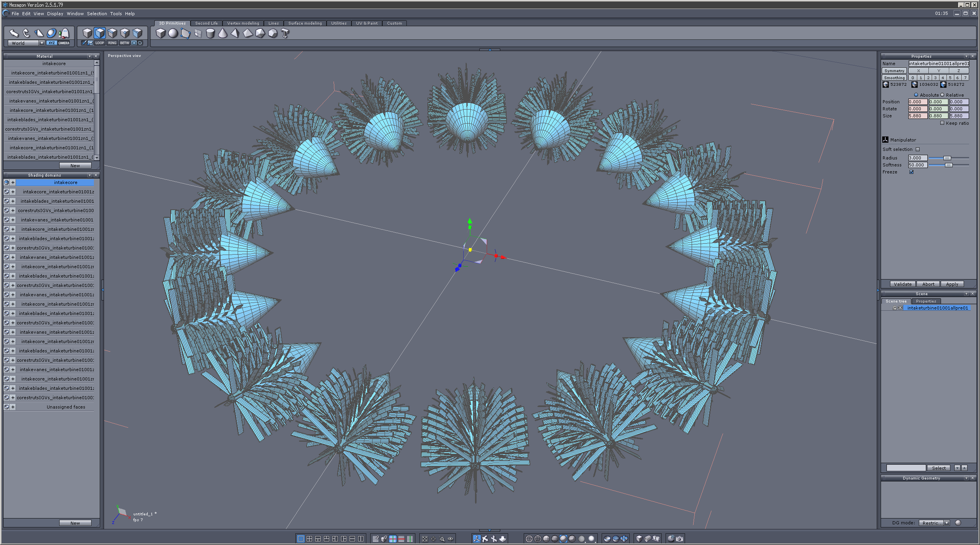Select the cylinder primitive tool

coord(210,34)
